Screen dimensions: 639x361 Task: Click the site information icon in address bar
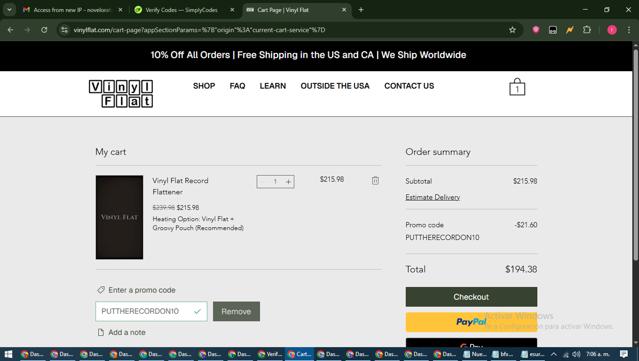(64, 30)
